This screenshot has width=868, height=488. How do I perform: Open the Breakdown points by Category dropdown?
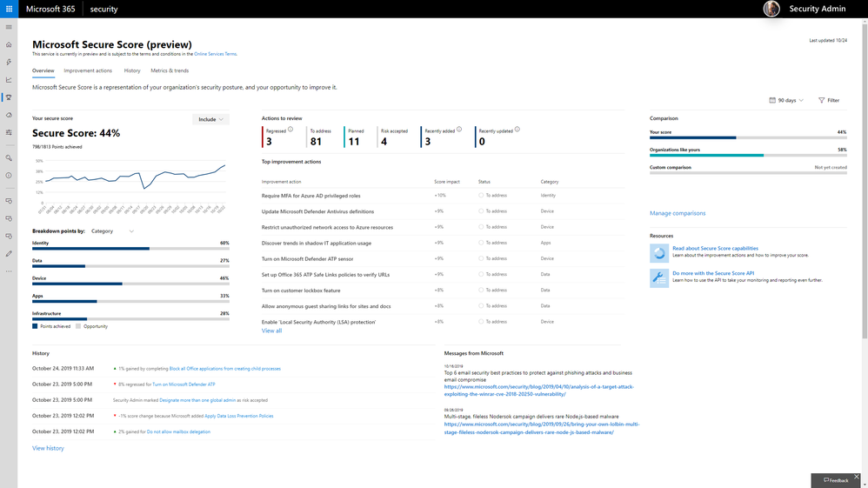tap(112, 231)
